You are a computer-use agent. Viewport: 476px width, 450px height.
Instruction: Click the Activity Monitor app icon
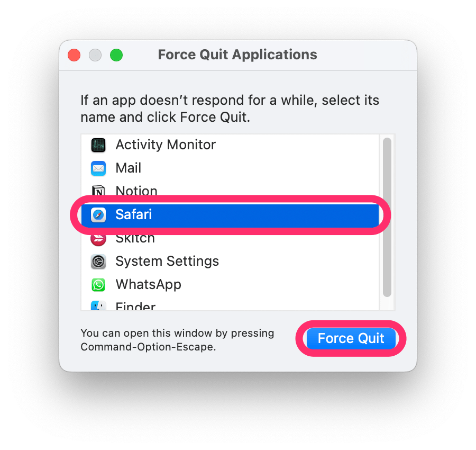pyautogui.click(x=98, y=145)
